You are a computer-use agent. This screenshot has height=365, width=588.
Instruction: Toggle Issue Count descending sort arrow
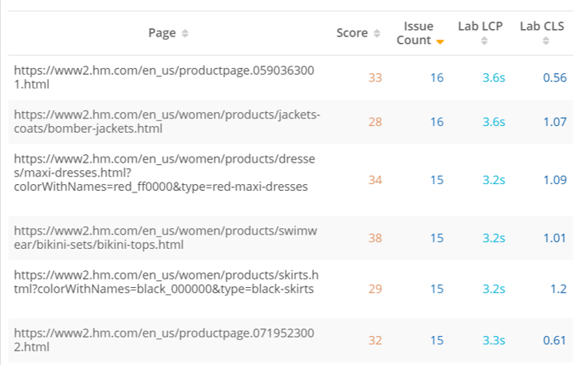440,41
